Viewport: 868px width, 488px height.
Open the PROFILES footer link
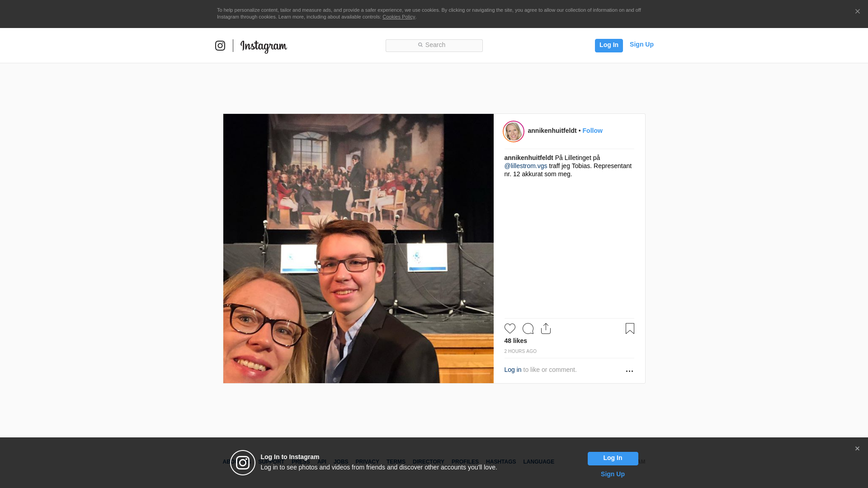[x=465, y=462]
